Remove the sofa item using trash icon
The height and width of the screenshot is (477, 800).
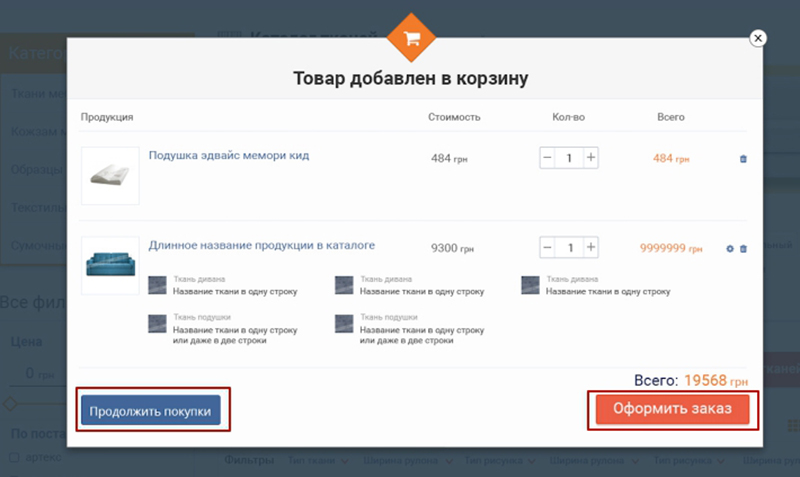pos(743,248)
